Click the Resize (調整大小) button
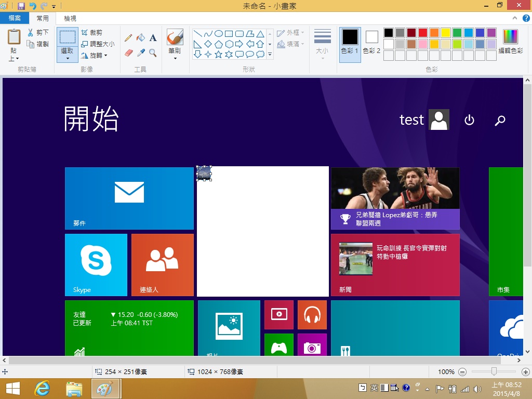Viewport: 532px width, 399px height. pyautogui.click(x=98, y=44)
